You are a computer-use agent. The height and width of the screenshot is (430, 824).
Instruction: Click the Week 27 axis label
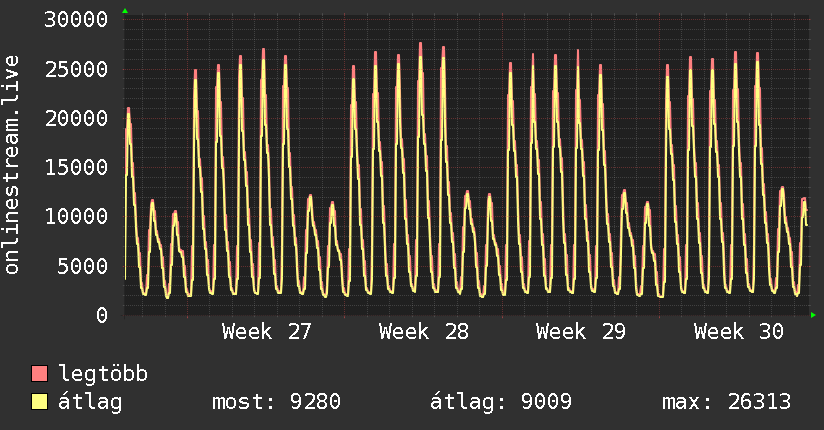tap(267, 332)
